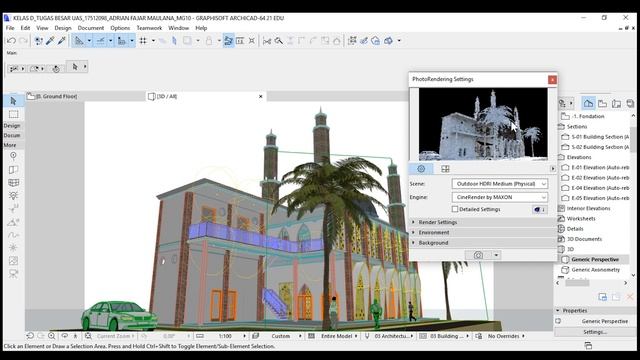The width and height of the screenshot is (640, 360).
Task: Open the Scene dropdown in PhotoRendering Settings
Action: [x=500, y=184]
